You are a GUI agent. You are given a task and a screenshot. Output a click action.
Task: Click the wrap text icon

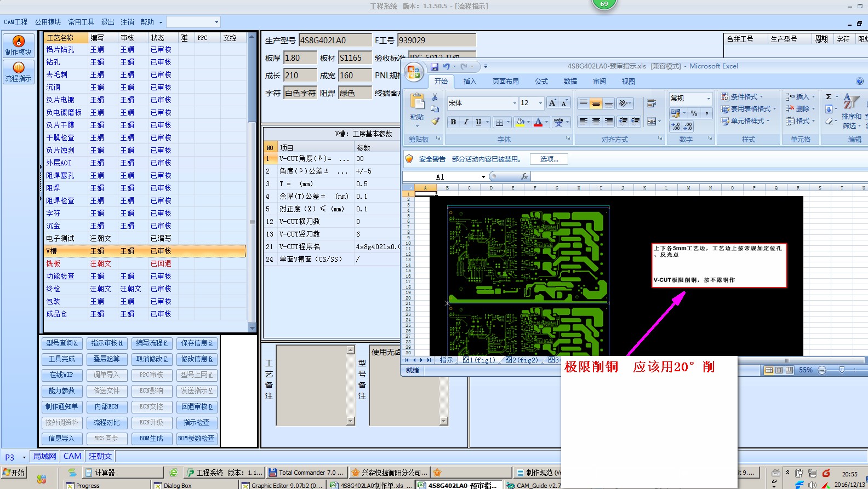(652, 103)
